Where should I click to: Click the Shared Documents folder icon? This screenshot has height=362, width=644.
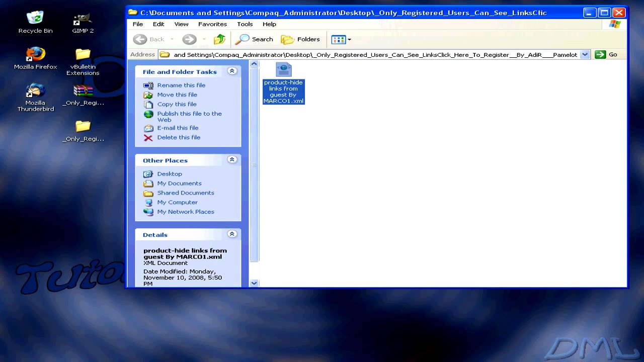pyautogui.click(x=148, y=193)
